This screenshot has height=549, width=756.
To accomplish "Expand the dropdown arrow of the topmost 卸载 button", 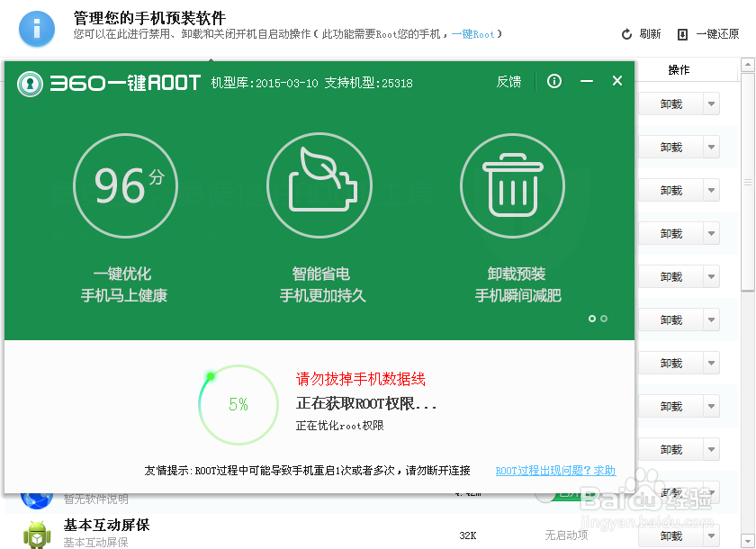I will pyautogui.click(x=711, y=104).
